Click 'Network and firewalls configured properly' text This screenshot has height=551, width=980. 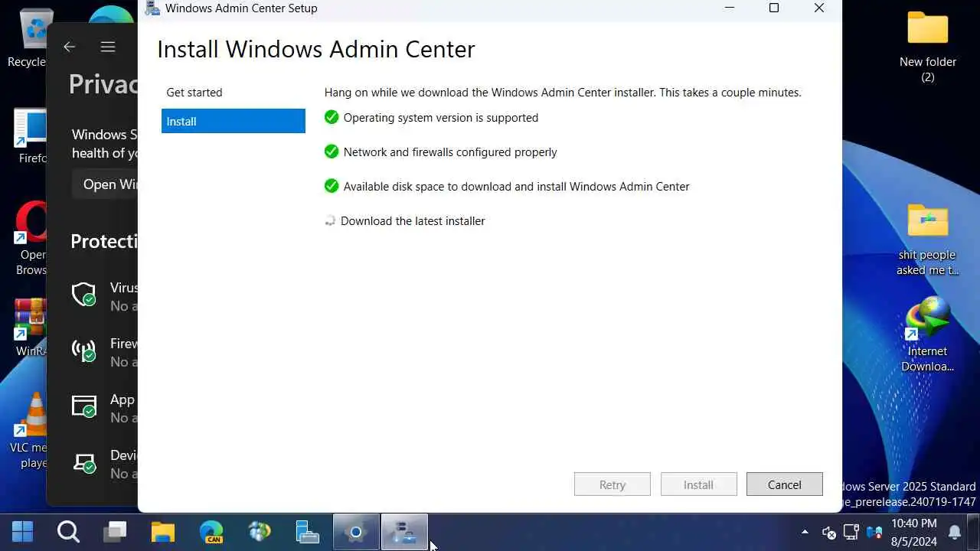[x=450, y=152]
